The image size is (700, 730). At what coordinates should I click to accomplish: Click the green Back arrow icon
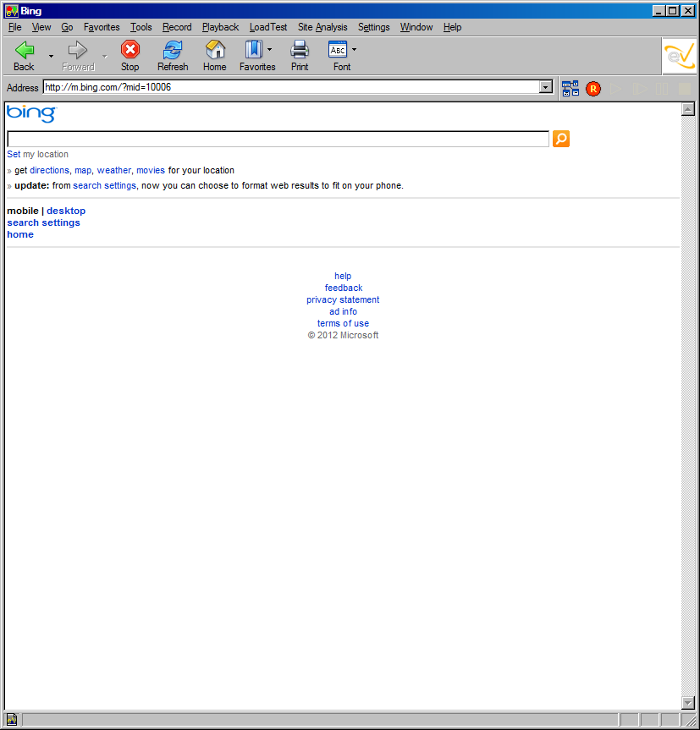pos(25,50)
